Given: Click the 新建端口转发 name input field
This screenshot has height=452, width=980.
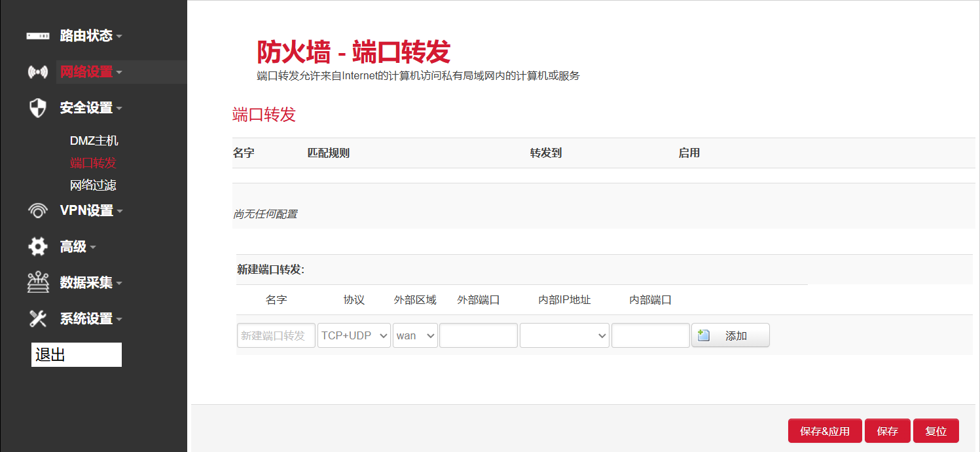Looking at the screenshot, I should point(276,335).
